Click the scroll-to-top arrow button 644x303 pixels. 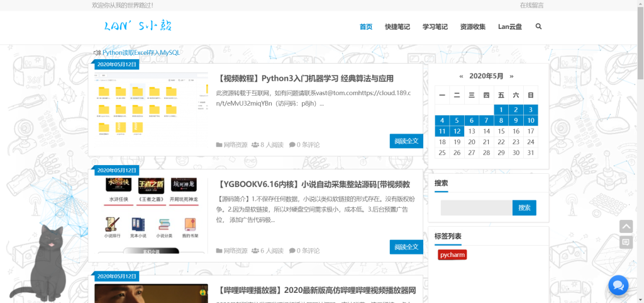click(x=626, y=226)
